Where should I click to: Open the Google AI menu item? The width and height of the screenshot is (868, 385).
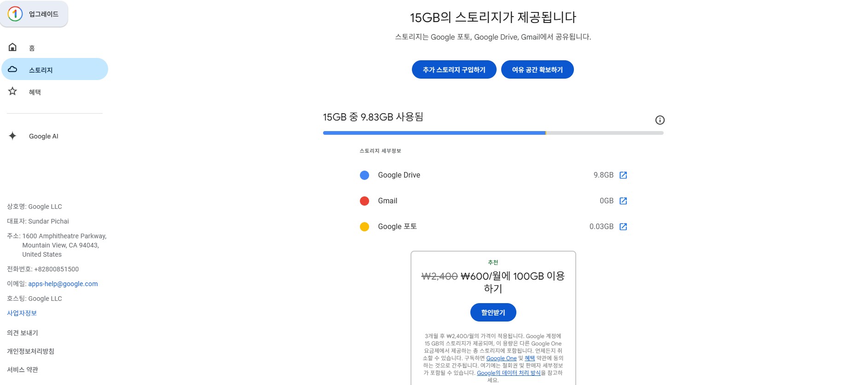pos(55,136)
